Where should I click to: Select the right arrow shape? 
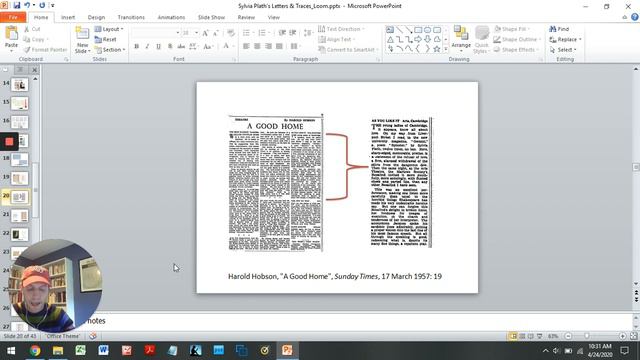(x=418, y=39)
